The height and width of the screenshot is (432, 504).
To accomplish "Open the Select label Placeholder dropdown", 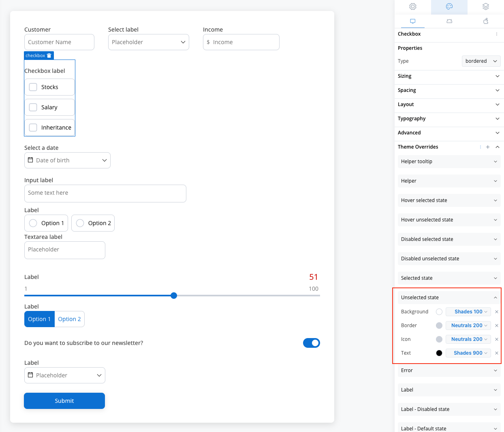I will (x=149, y=42).
